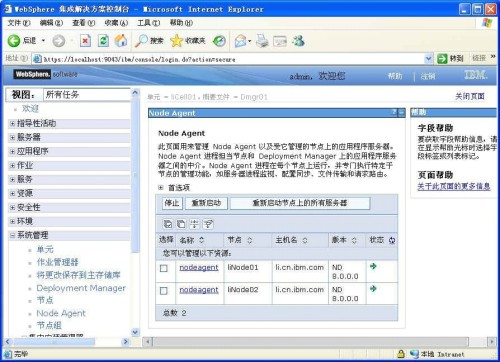The height and width of the screenshot is (362, 500).
Task: Open the 查看 menu in menu bar
Action: coord(84,23)
